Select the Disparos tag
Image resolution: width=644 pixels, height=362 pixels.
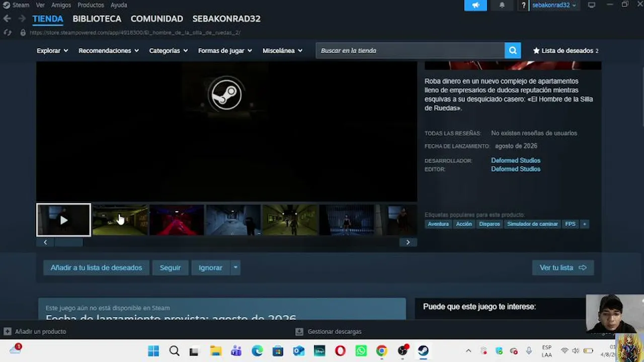490,224
